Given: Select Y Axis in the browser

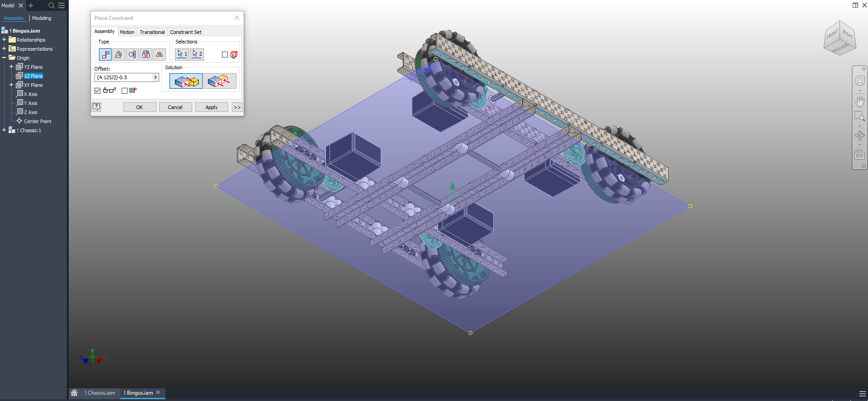Looking at the screenshot, I should (x=31, y=103).
